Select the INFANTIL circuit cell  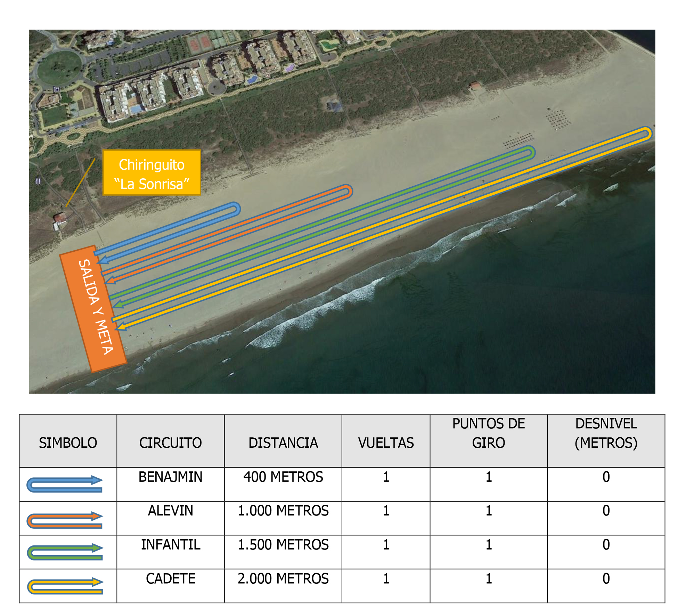click(x=170, y=544)
